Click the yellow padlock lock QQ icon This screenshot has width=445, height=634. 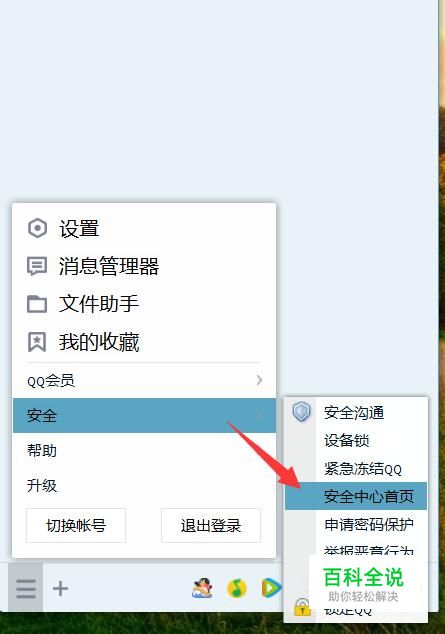[x=302, y=607]
